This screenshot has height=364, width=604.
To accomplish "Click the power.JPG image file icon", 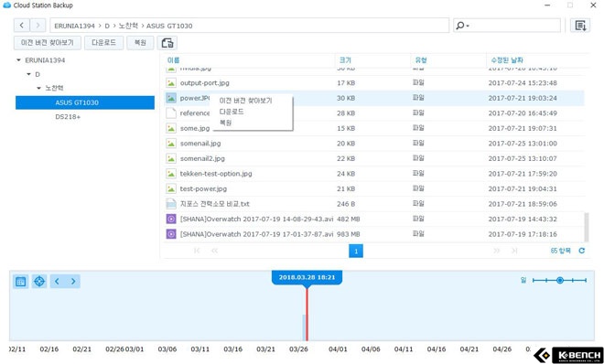I will click(171, 98).
